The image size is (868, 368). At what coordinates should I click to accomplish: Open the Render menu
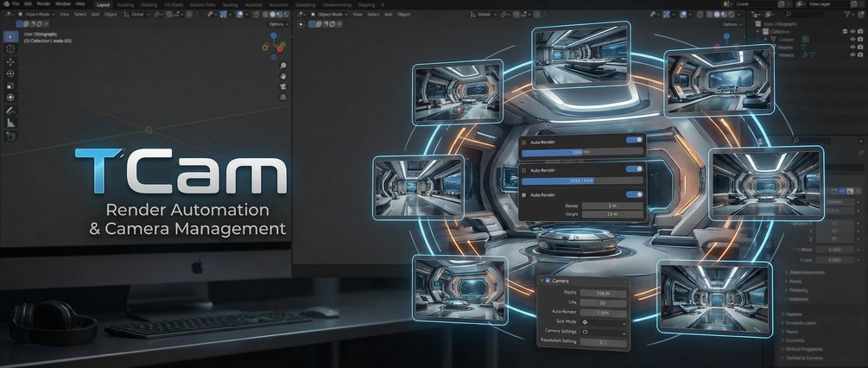(x=44, y=3)
